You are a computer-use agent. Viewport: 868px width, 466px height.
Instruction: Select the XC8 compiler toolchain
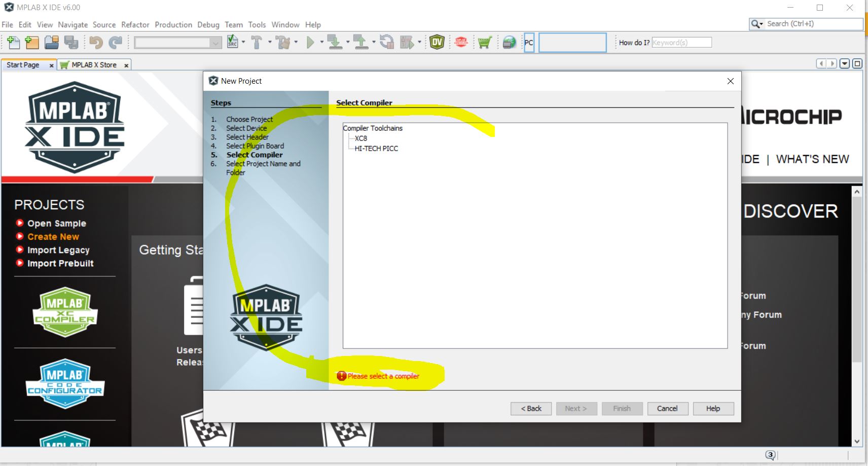click(x=361, y=138)
